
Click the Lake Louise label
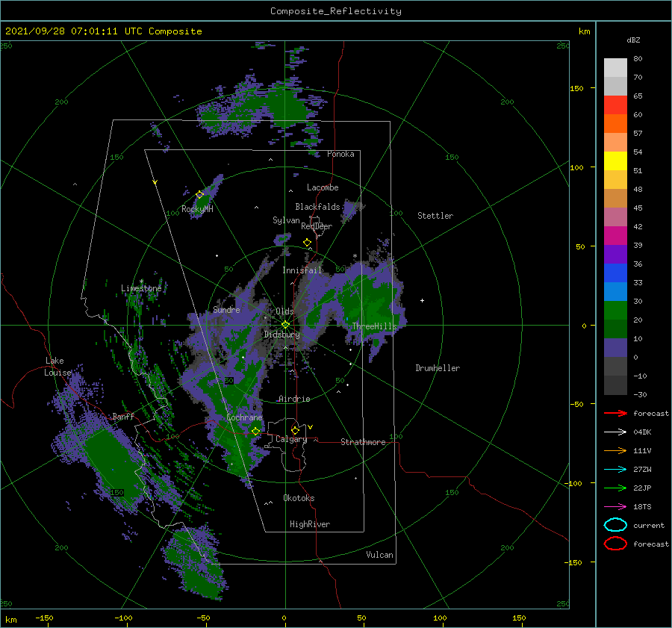click(58, 367)
